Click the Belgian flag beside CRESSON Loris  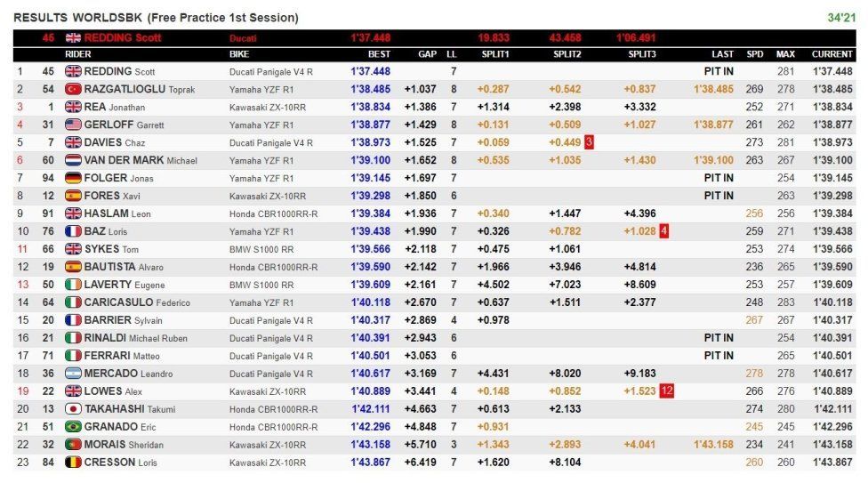pos(73,462)
